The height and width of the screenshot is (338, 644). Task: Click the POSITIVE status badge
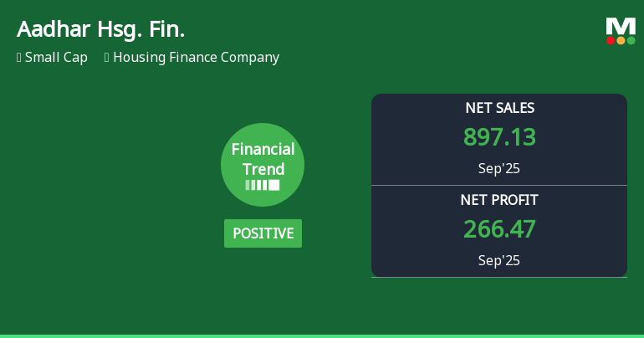coord(263,233)
